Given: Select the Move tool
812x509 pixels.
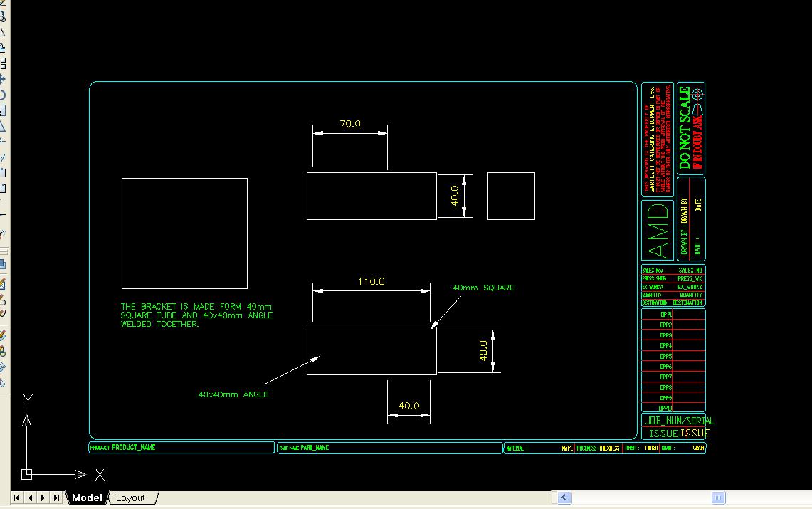Looking at the screenshot, I should [x=3, y=79].
